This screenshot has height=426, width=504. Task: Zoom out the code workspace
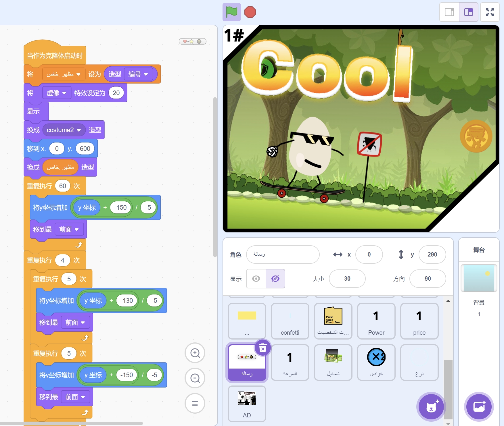click(195, 378)
